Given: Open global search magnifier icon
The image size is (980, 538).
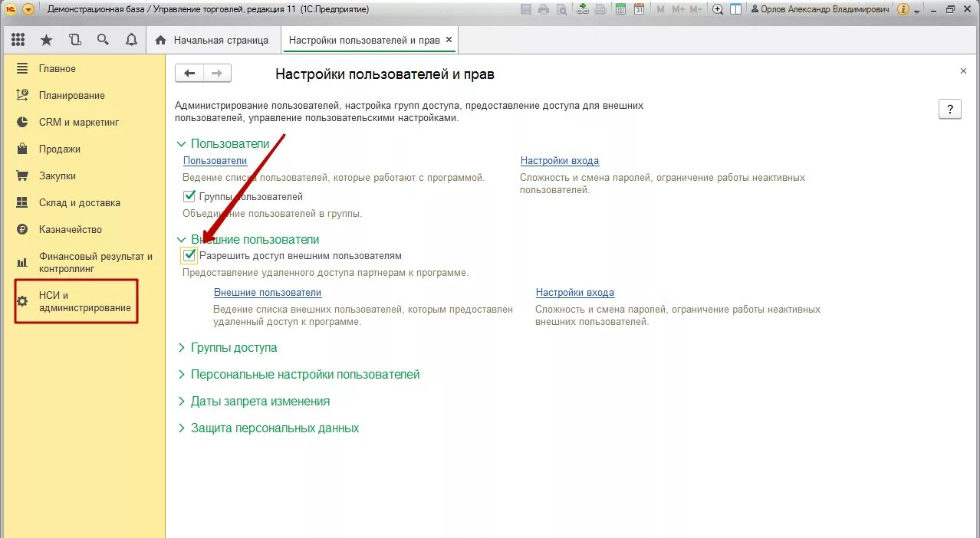Looking at the screenshot, I should 103,40.
